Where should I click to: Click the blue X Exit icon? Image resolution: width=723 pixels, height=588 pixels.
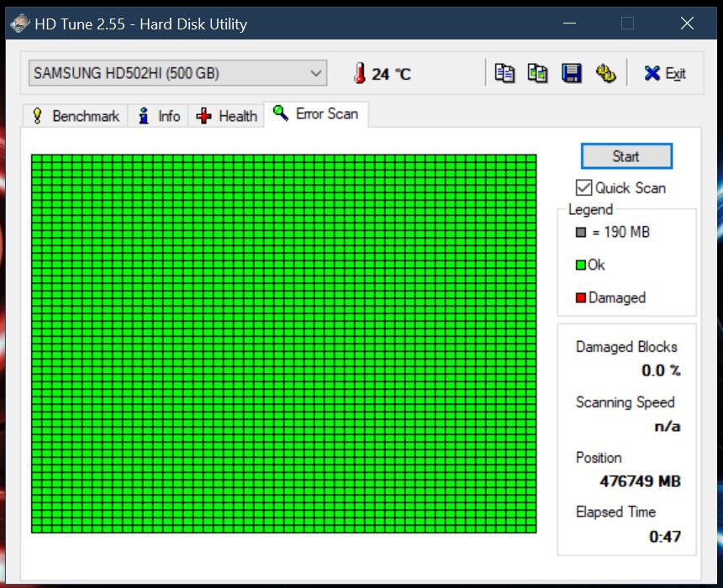652,73
